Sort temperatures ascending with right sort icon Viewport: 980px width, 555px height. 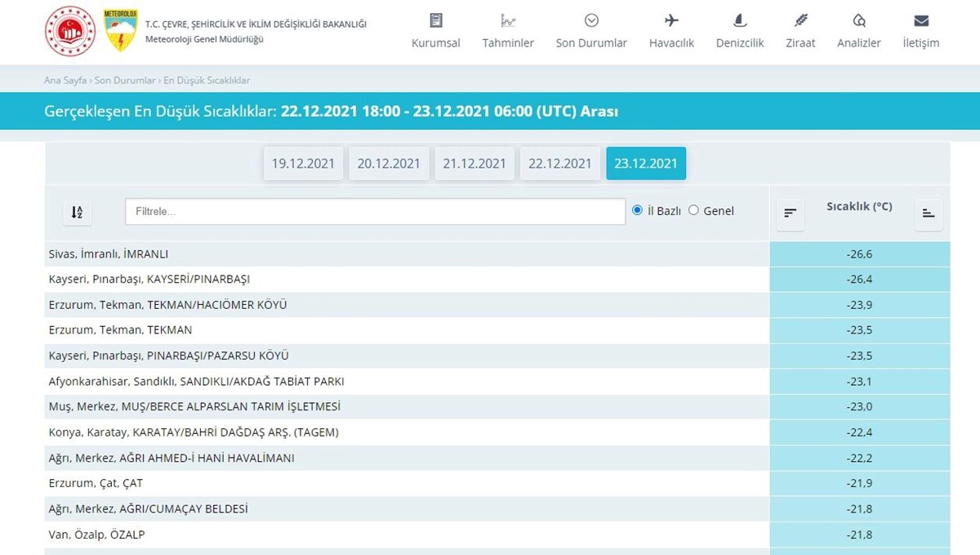click(x=929, y=213)
